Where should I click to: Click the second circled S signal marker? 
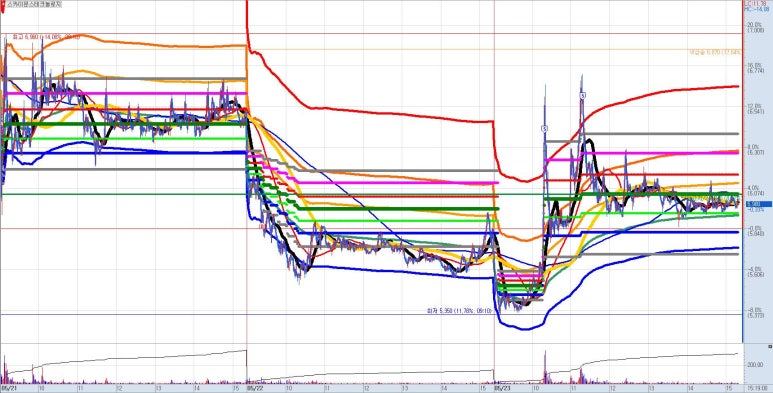coord(582,96)
